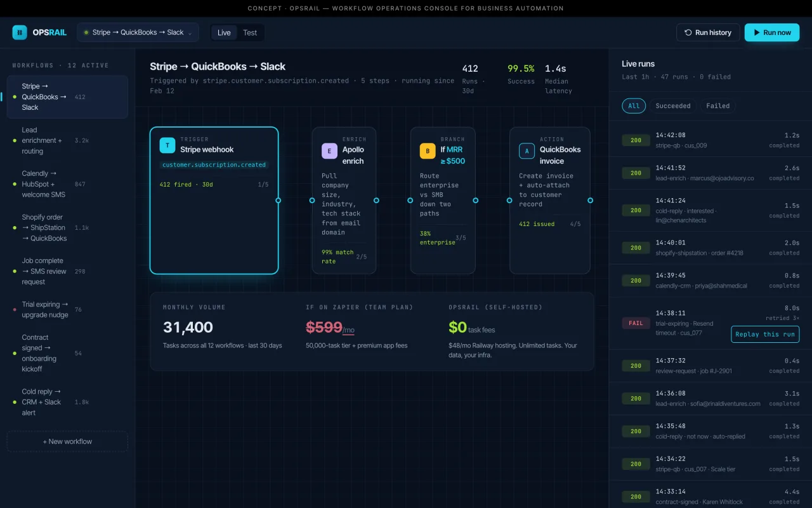Click the output connector on Stripe webhook node
The width and height of the screenshot is (812, 508).
click(278, 201)
